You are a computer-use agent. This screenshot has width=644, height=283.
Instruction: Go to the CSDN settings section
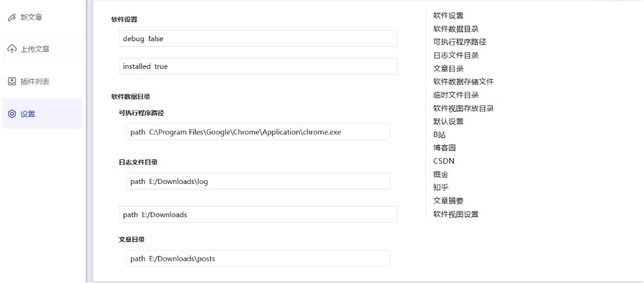point(443,161)
